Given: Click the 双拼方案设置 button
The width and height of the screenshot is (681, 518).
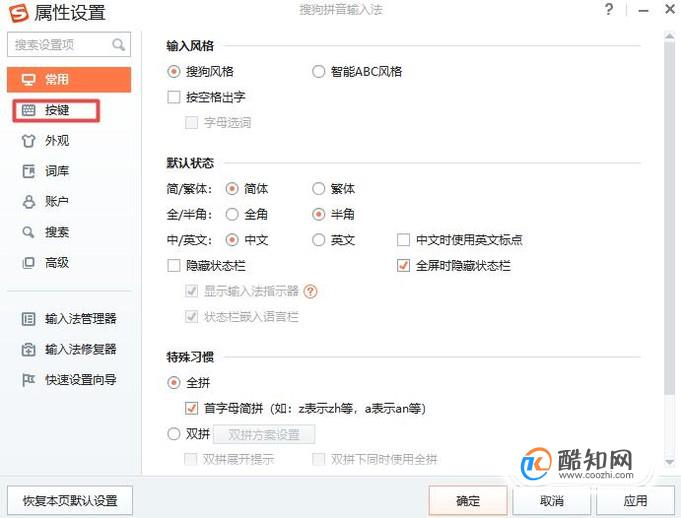Looking at the screenshot, I should click(x=264, y=434).
